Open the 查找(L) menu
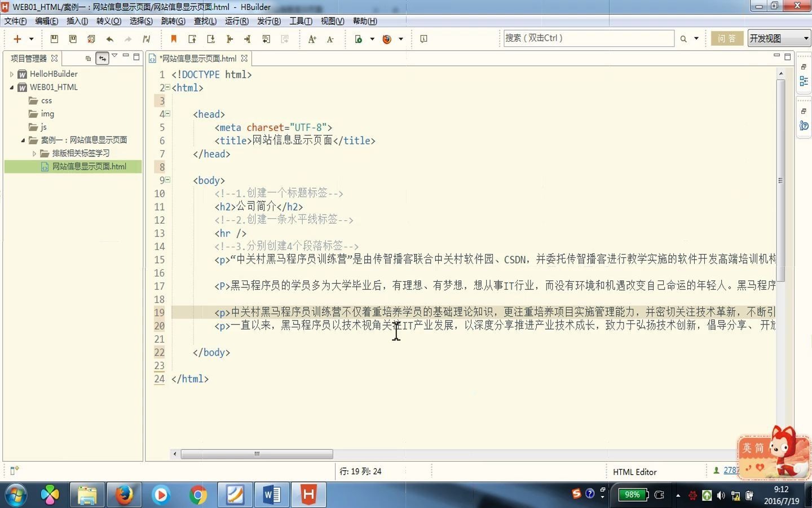 point(205,21)
